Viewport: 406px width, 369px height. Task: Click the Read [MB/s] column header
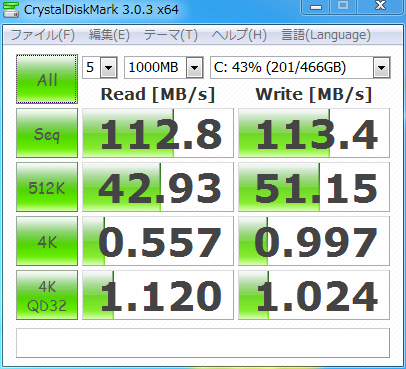pyautogui.click(x=158, y=94)
